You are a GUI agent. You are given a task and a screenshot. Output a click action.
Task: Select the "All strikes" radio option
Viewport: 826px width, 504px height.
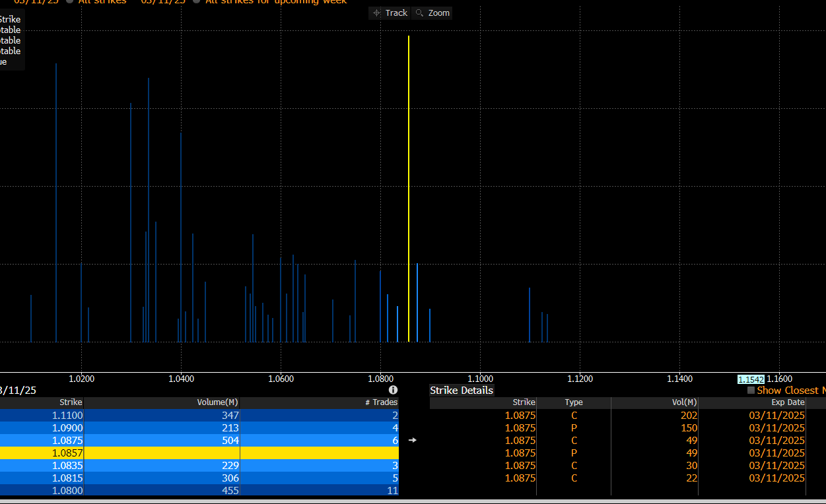[x=70, y=1]
